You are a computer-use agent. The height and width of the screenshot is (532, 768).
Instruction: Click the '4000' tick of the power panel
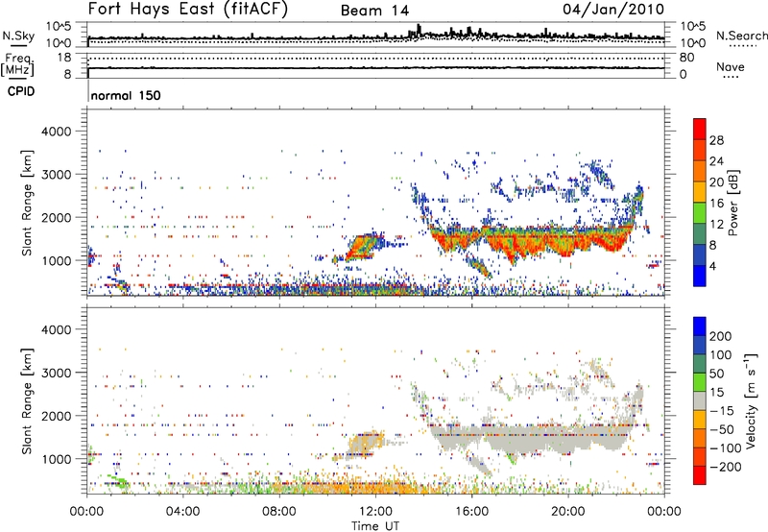coord(56,132)
